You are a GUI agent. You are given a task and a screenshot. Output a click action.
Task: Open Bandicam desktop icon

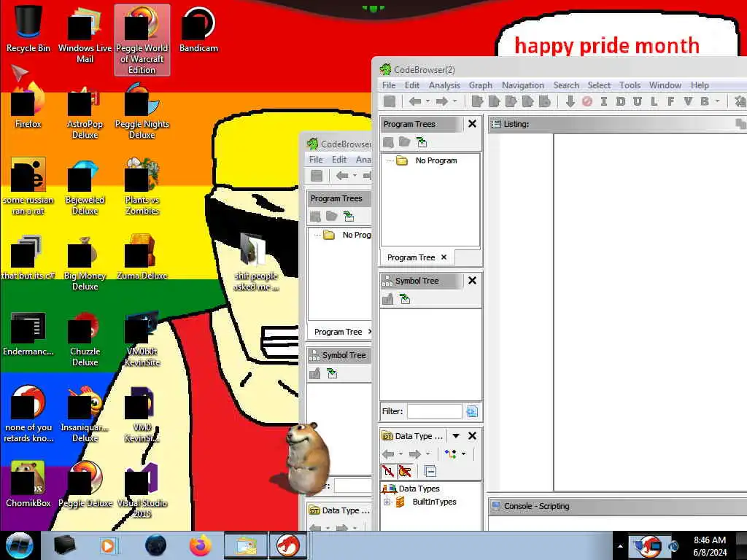pyautogui.click(x=198, y=29)
